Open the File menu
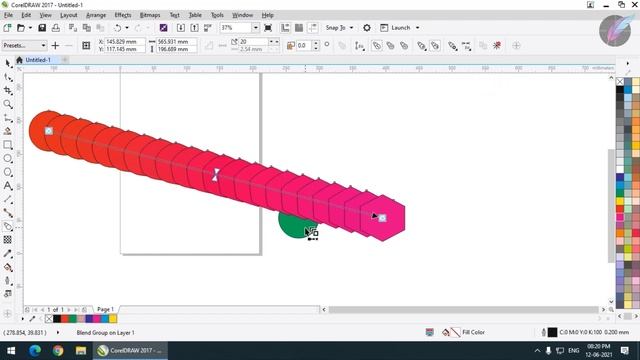 click(8, 15)
